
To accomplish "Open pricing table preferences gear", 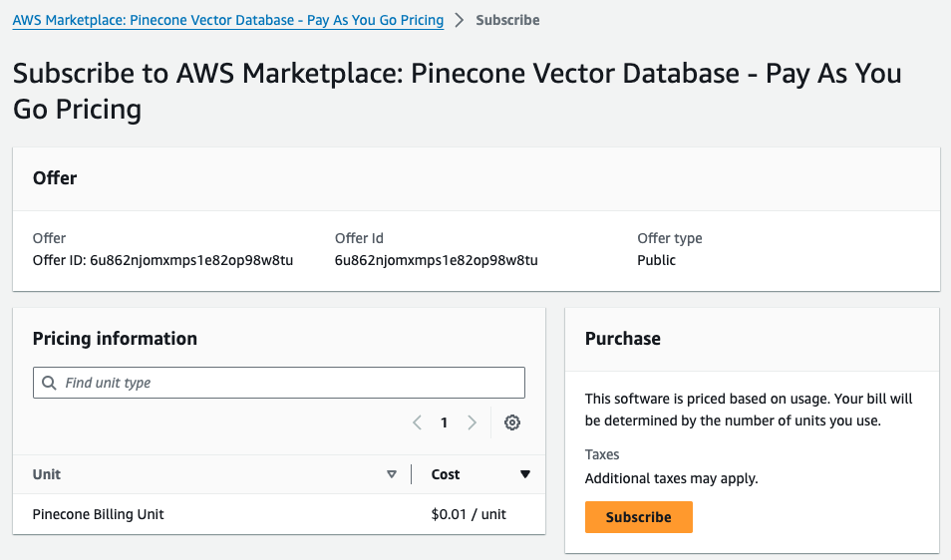I will coord(512,422).
